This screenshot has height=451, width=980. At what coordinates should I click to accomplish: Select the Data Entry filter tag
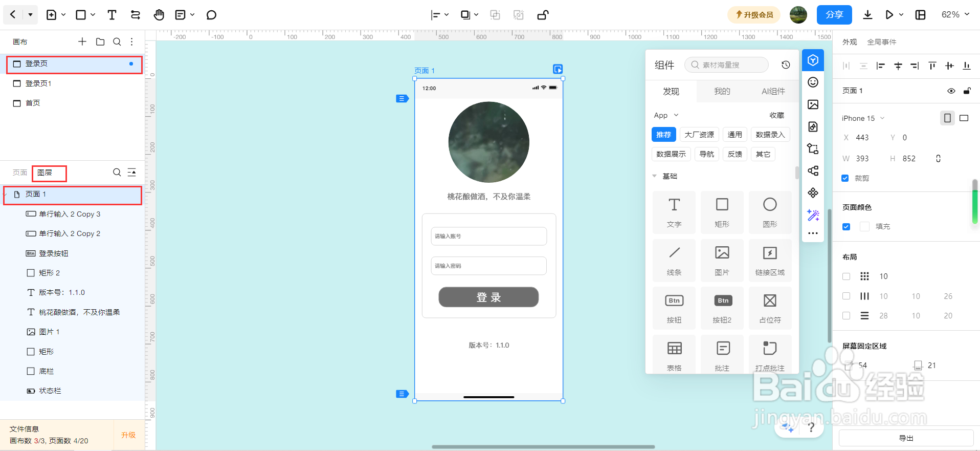pos(770,135)
